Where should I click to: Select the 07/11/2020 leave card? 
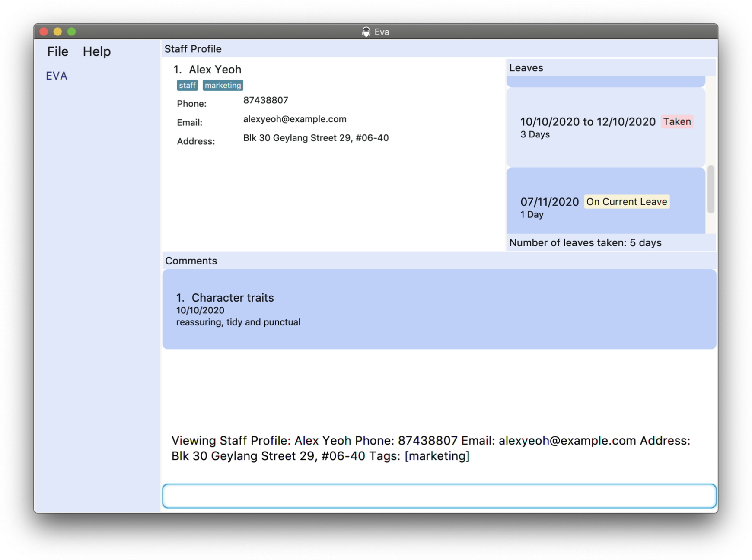click(605, 201)
